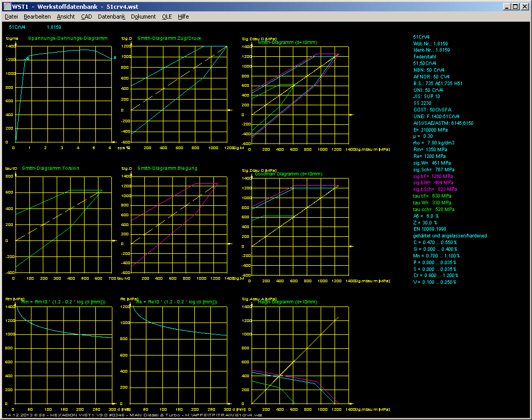Open the Bearbeiten menu
This screenshot has width=532, height=420.
pyautogui.click(x=37, y=17)
